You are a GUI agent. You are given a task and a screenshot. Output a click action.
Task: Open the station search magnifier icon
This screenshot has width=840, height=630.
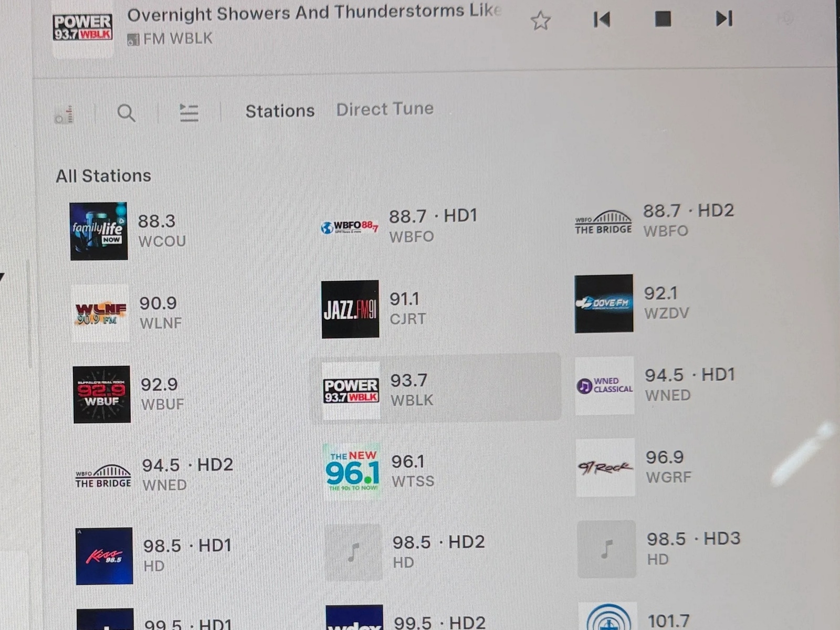(x=126, y=113)
